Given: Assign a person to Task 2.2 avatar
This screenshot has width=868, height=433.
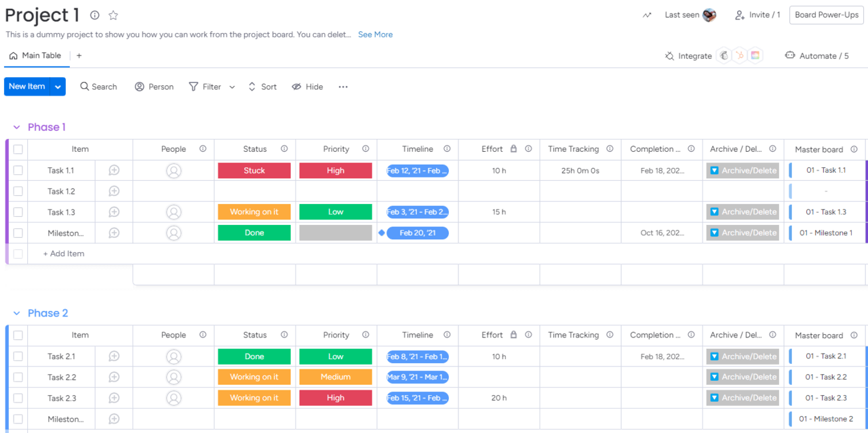Looking at the screenshot, I should [x=174, y=377].
